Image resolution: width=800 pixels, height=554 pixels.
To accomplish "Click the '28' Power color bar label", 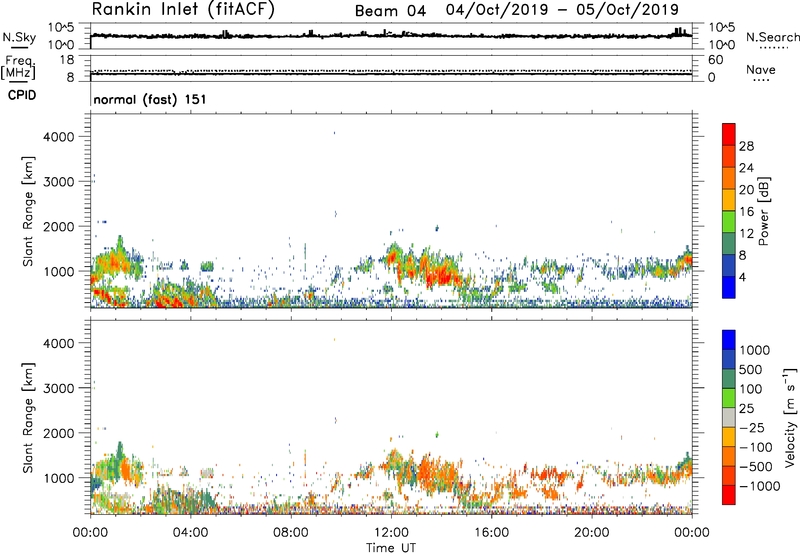I will [746, 146].
